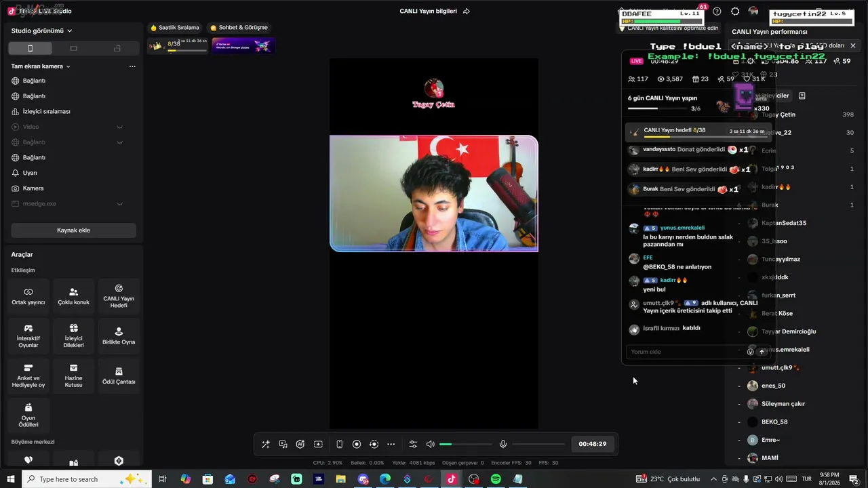This screenshot has width=868, height=488.
Task: Dismiss the performance notification banner
Action: 853,45
